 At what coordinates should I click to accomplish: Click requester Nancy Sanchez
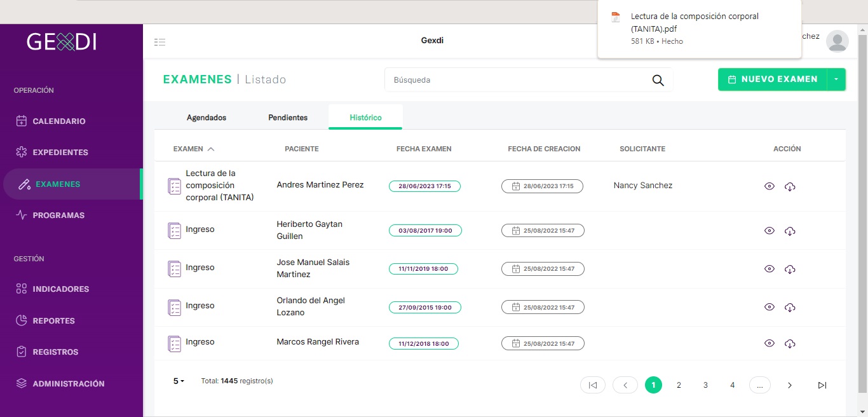coord(643,186)
